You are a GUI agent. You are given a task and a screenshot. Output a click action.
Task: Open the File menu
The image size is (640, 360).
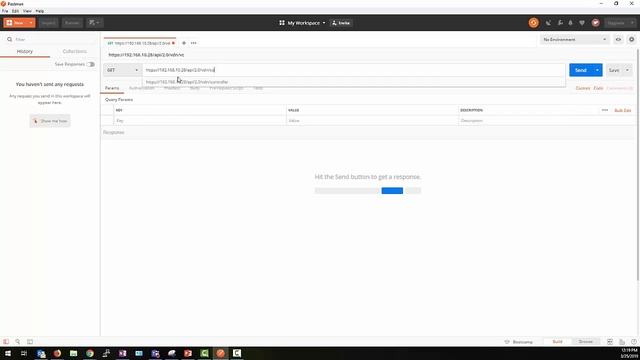(x=5, y=11)
